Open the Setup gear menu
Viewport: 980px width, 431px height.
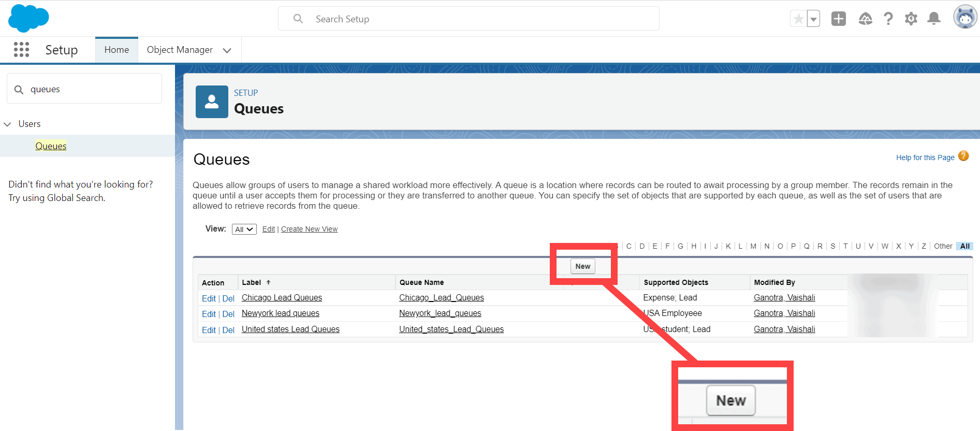pos(911,19)
